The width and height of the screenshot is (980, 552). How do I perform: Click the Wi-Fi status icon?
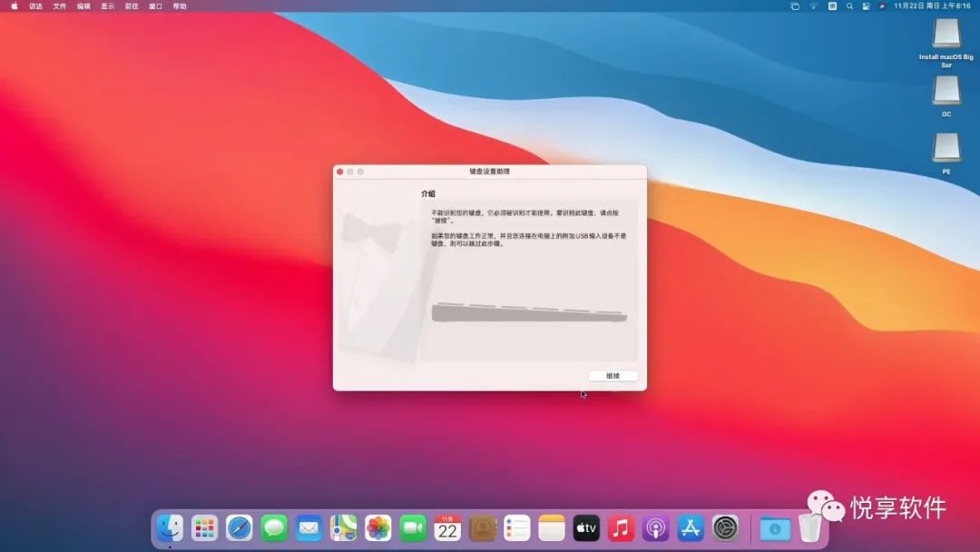[813, 6]
